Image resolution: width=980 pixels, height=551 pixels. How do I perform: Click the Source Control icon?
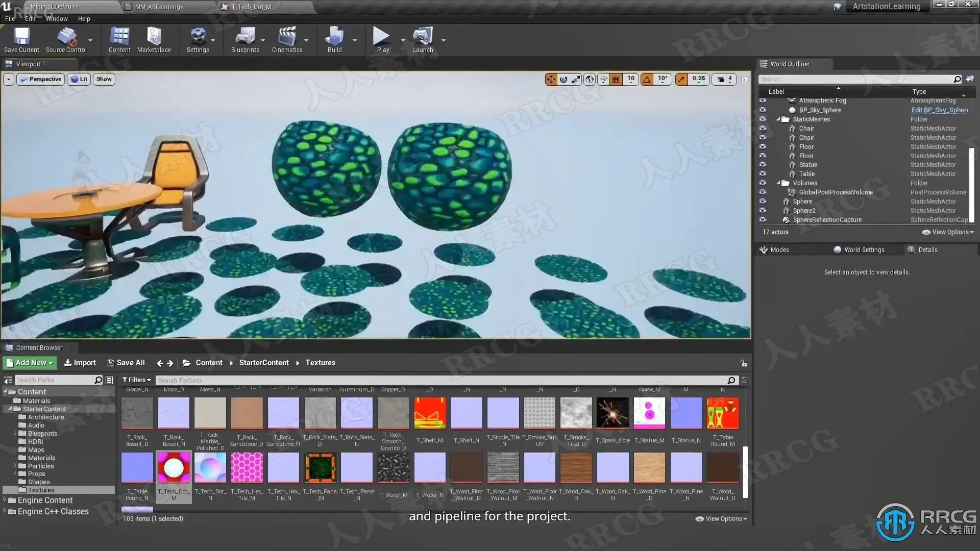tap(66, 37)
